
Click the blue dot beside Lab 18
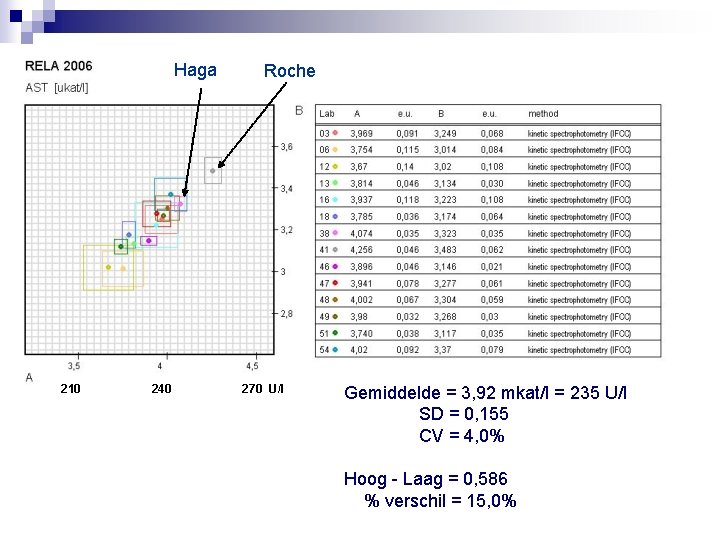335,216
